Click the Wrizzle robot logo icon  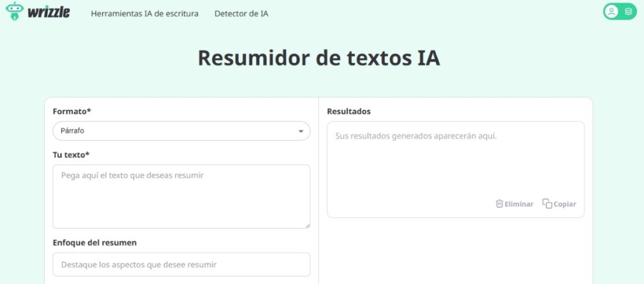pos(14,11)
